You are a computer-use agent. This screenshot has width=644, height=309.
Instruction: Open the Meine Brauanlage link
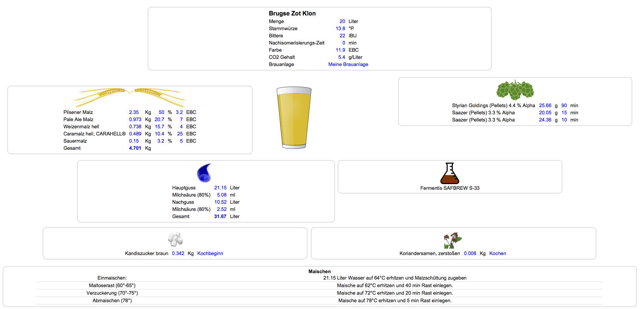pyautogui.click(x=348, y=65)
